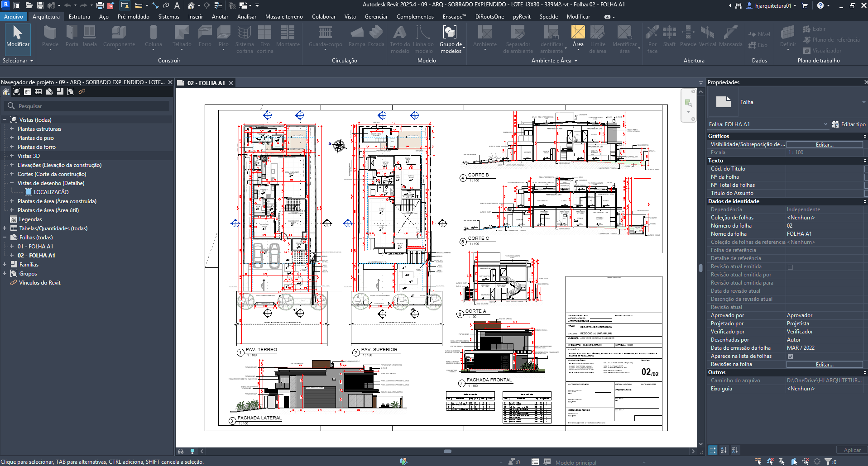This screenshot has width=868, height=466.
Task: Click the horizontal scrollbar thumb under the drawing
Action: pyautogui.click(x=447, y=451)
